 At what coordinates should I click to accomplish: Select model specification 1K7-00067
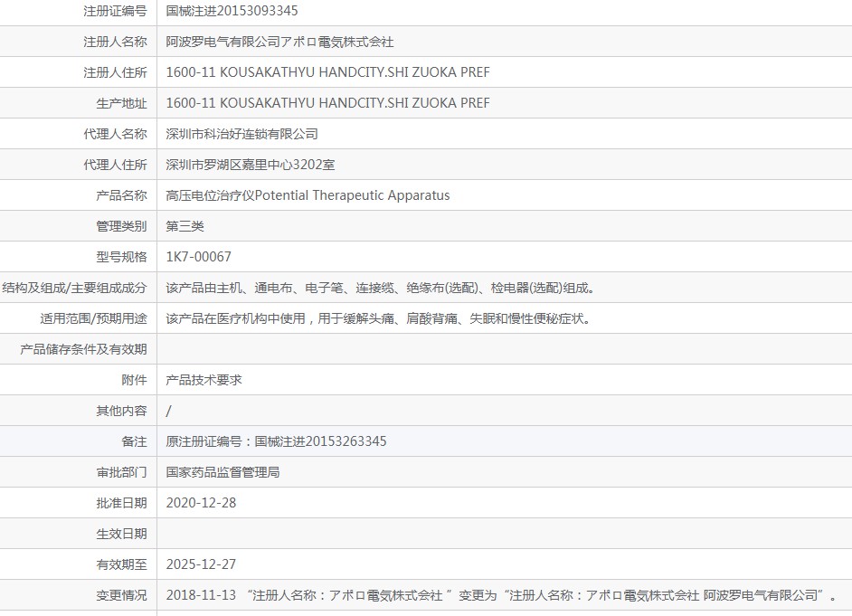tap(199, 257)
